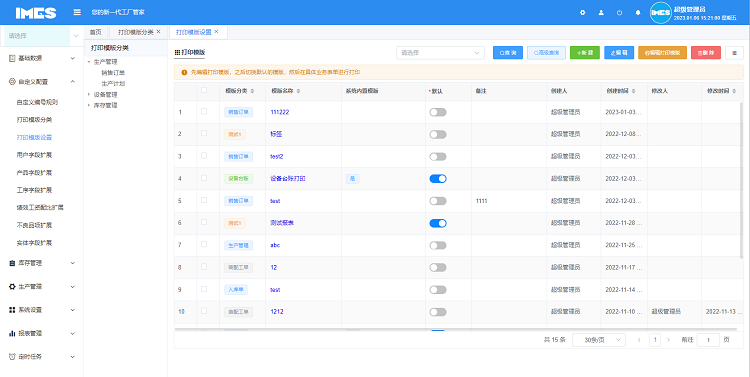Check the checkbox for row 测试报表
Image resolution: width=750 pixels, height=377 pixels.
[x=204, y=222]
